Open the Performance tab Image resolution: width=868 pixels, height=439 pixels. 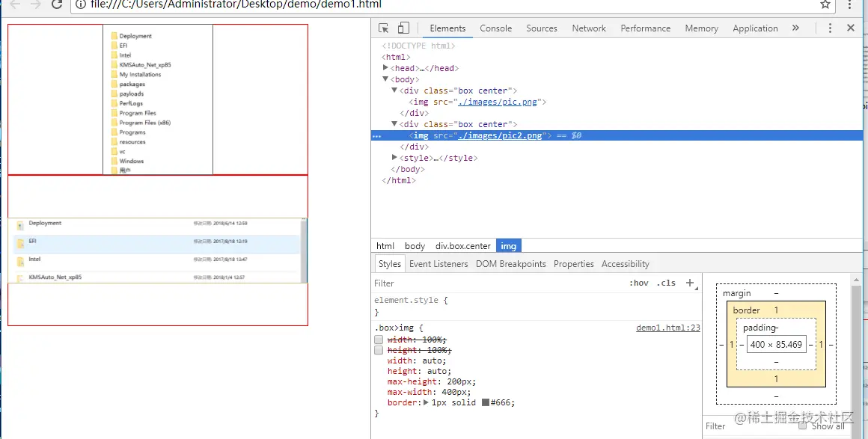[646, 28]
